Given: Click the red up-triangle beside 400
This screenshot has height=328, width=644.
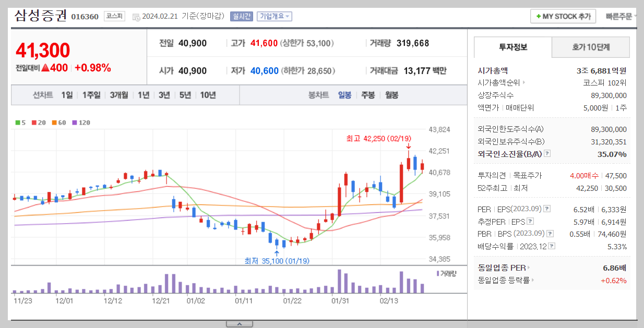Looking at the screenshot, I should 45,68.
